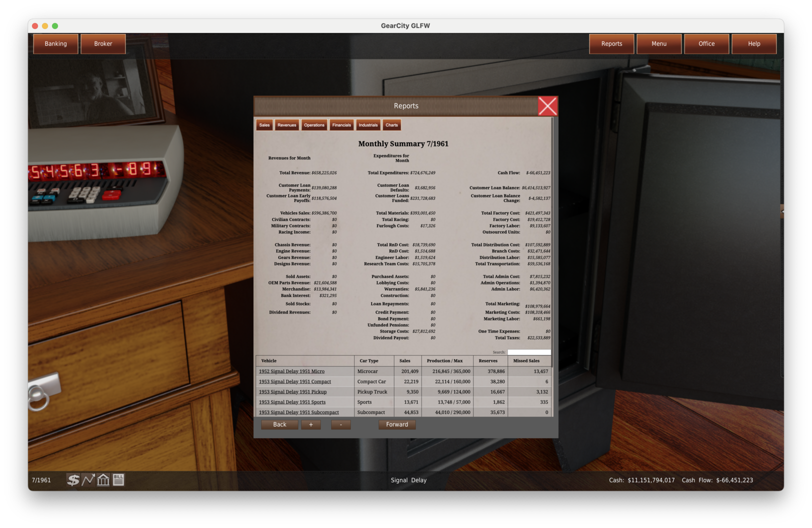
Task: Open the Broker button
Action: pos(103,44)
